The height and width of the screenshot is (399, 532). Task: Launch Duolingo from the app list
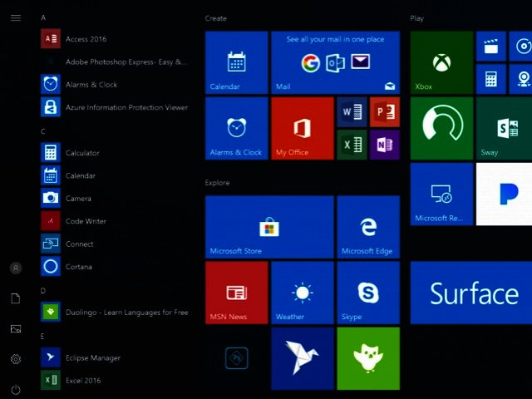pyautogui.click(x=116, y=312)
